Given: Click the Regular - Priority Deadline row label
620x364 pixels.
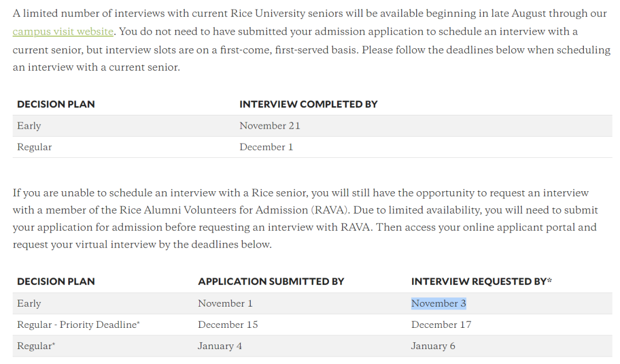Looking at the screenshot, I should pyautogui.click(x=79, y=325).
